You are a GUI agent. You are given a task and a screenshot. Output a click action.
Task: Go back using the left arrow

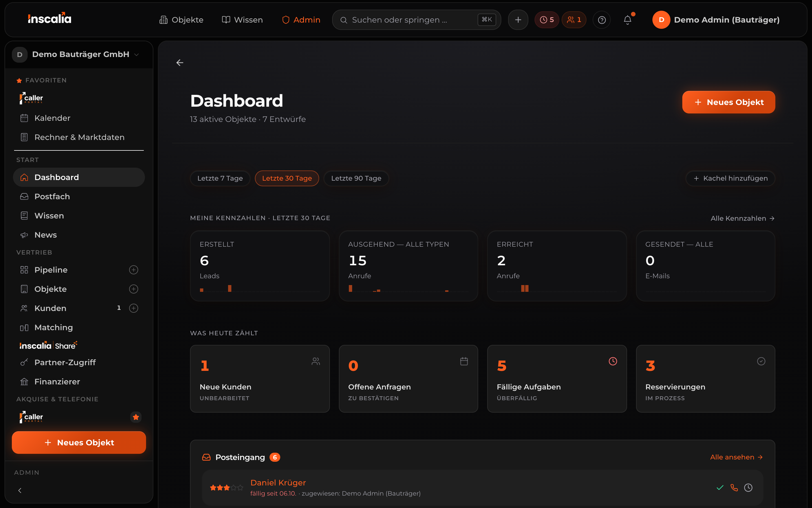coord(180,63)
